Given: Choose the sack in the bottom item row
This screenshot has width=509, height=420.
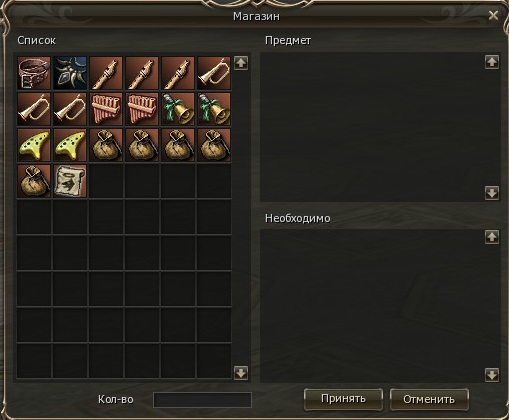Looking at the screenshot, I should [x=34, y=181].
